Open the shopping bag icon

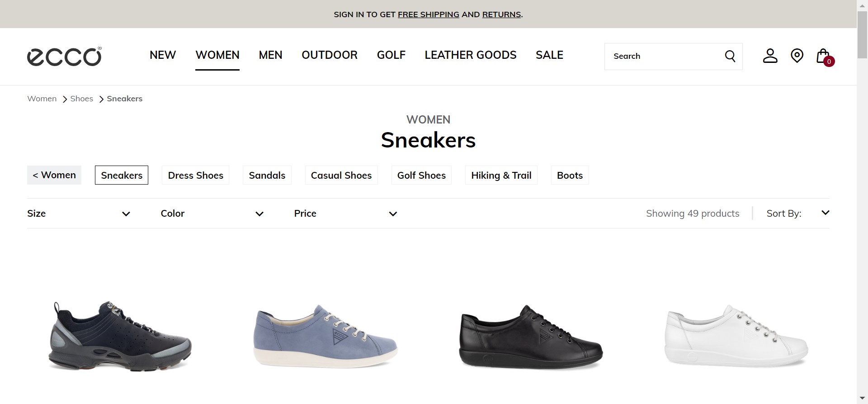pyautogui.click(x=824, y=57)
